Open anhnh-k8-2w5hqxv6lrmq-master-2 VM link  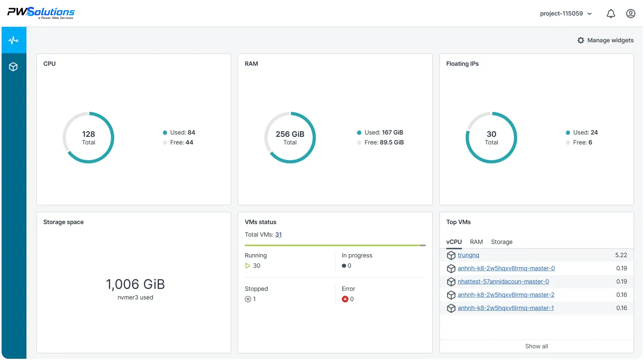point(506,295)
